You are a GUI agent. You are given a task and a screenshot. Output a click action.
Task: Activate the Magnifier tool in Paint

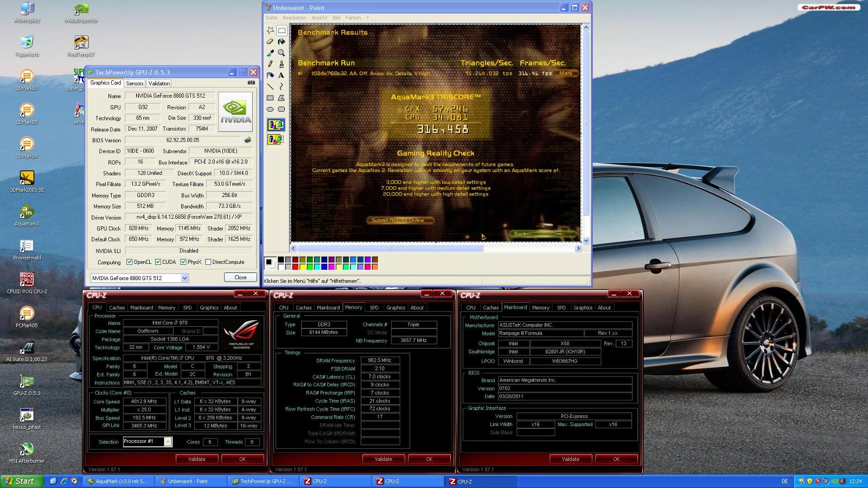282,53
